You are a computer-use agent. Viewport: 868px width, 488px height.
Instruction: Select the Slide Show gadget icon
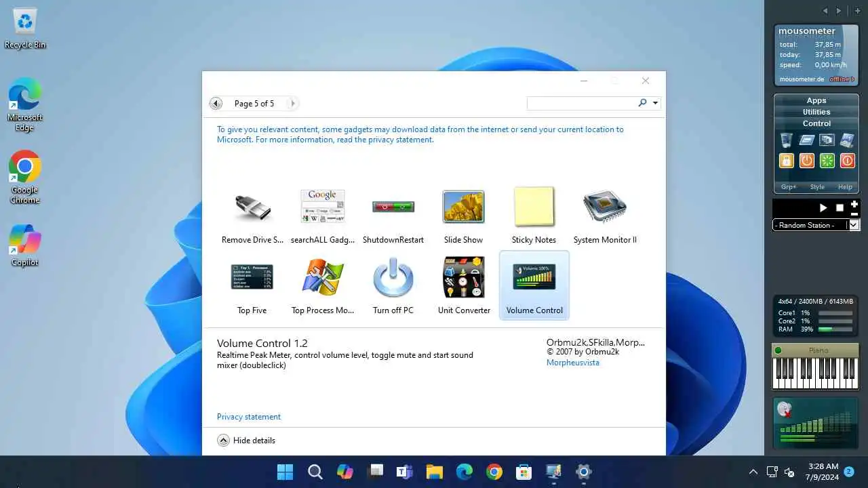tap(464, 207)
